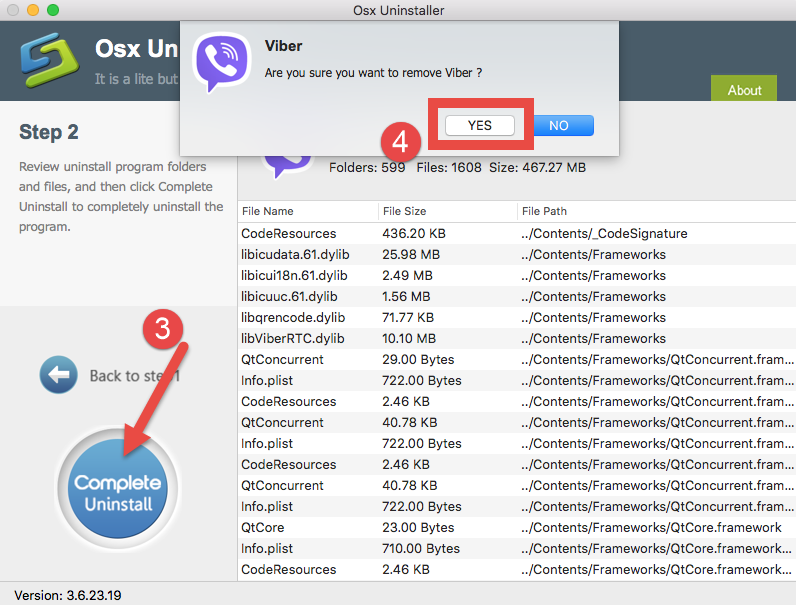This screenshot has height=605, width=796.
Task: Click the Version: 3.6.23.19 status text
Action: coord(68,595)
